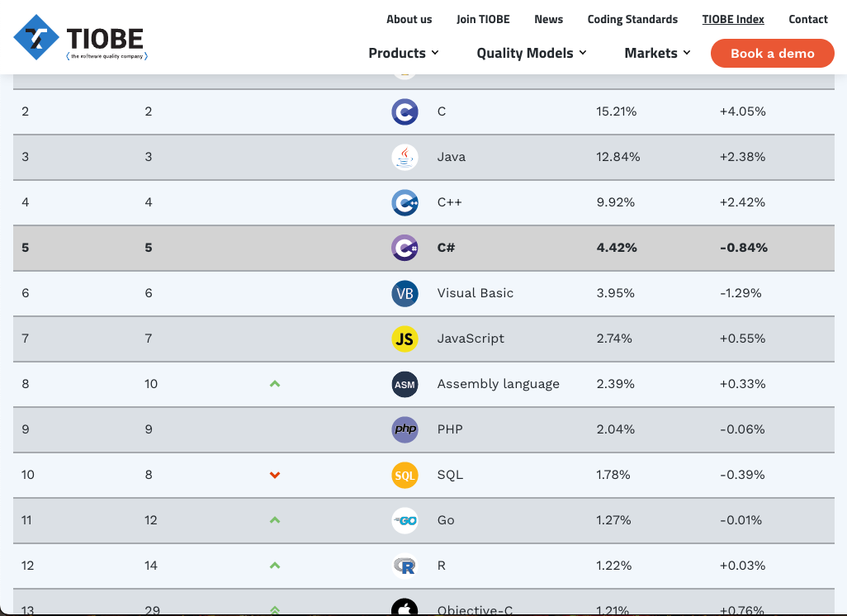Click the Assembly language ASM icon

(405, 384)
